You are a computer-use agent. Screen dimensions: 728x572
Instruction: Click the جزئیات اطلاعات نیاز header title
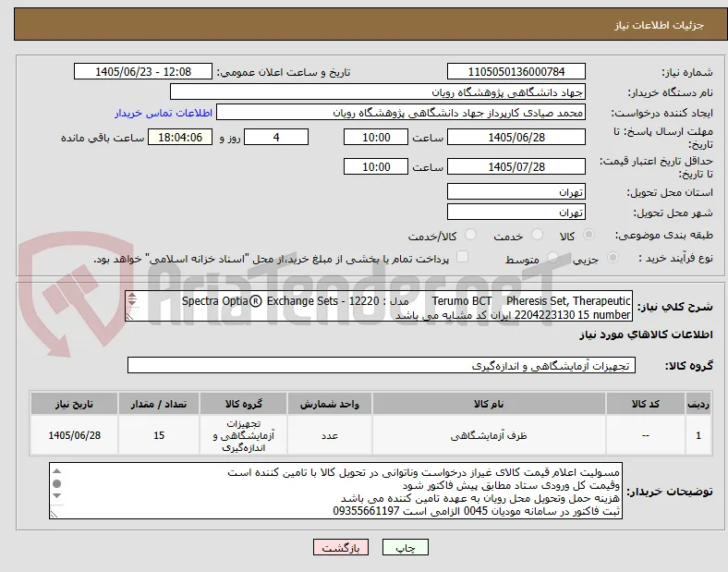660,25
